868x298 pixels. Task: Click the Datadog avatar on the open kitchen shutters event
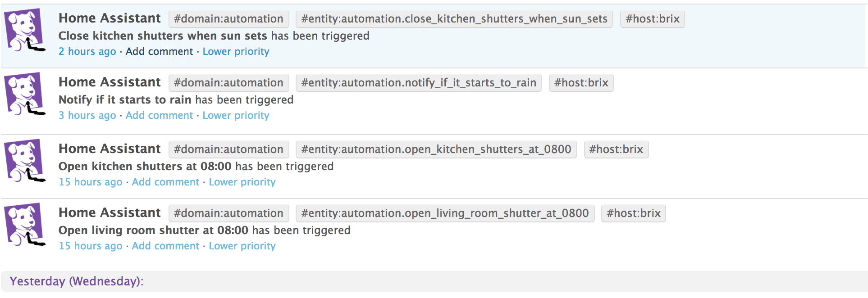click(x=25, y=161)
